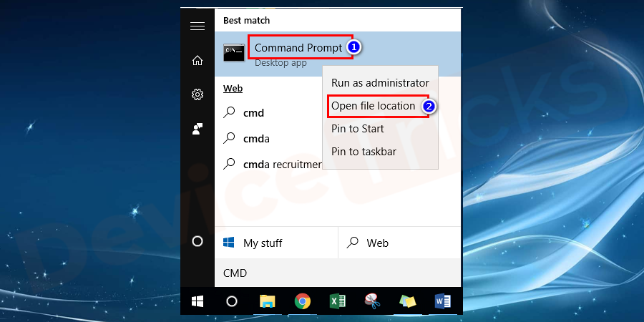Viewport: 644px width, 322px height.
Task: Open Word from the taskbar
Action: [x=442, y=301]
